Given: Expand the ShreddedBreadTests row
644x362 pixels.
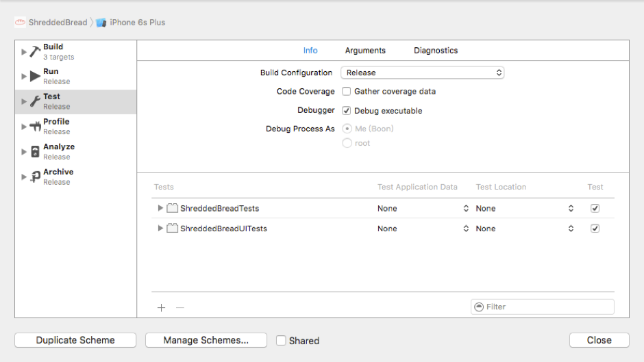Looking at the screenshot, I should [x=160, y=208].
